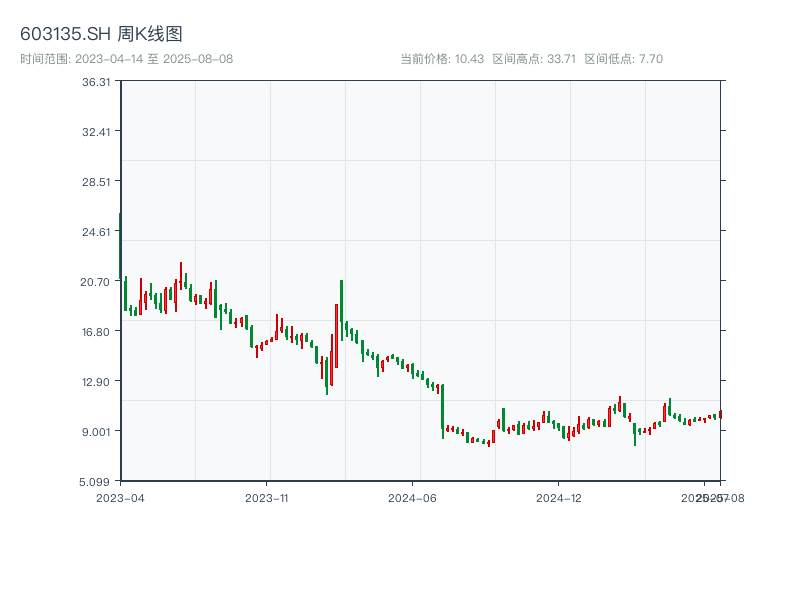800x600 pixels.
Task: Click the 2023-04 x-axis date label
Action: [120, 497]
